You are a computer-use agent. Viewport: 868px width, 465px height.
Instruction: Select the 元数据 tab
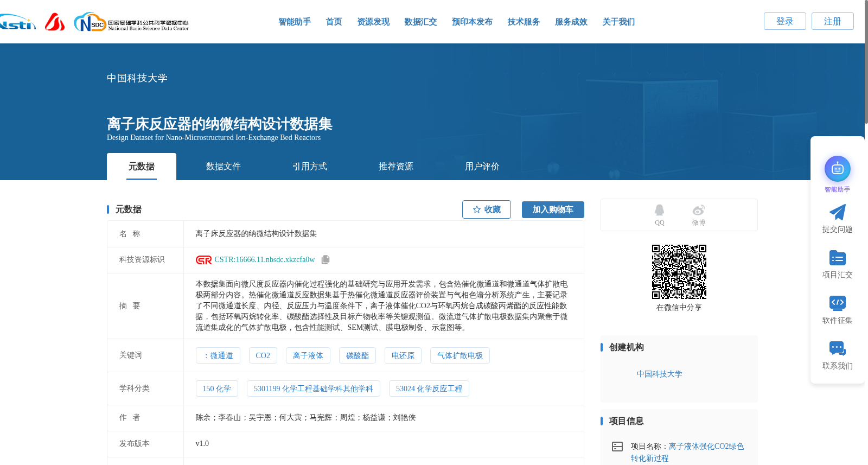click(x=142, y=167)
